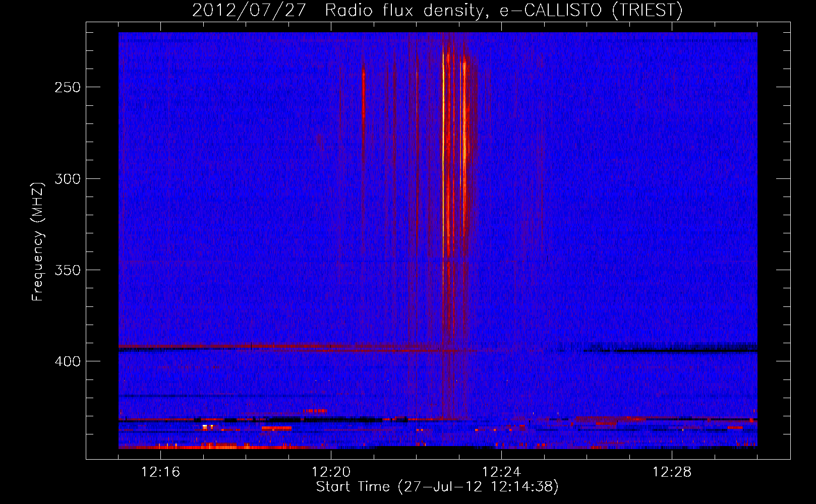Viewport: 816px width, 504px height.
Task: Select the 400 frequency tick label
Action: pos(68,361)
